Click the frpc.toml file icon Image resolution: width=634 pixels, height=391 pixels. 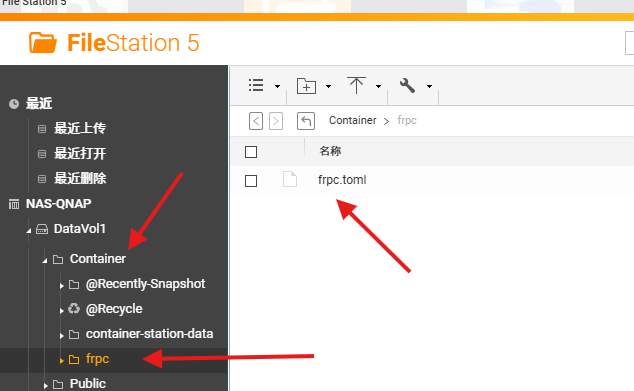tap(290, 179)
